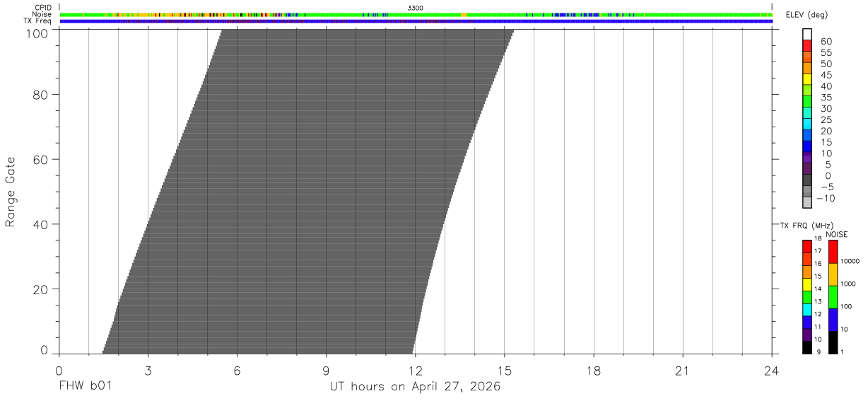Click x-axis tick label 12
Screen dimensions: 868x401
point(415,371)
